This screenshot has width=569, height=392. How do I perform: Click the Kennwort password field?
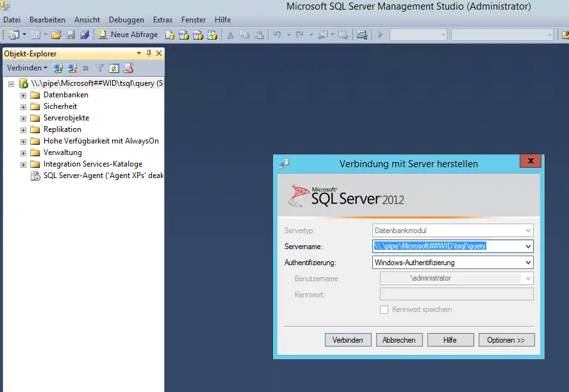point(456,294)
